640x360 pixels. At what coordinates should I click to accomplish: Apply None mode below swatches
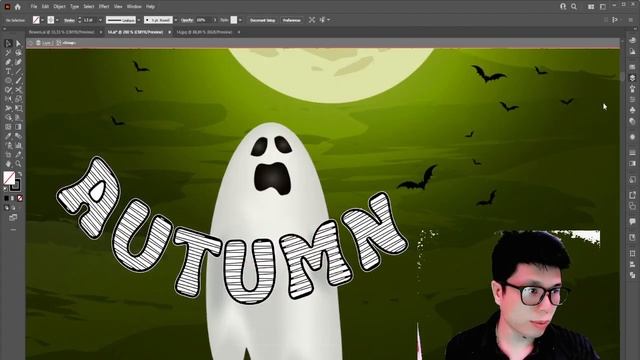(20, 198)
